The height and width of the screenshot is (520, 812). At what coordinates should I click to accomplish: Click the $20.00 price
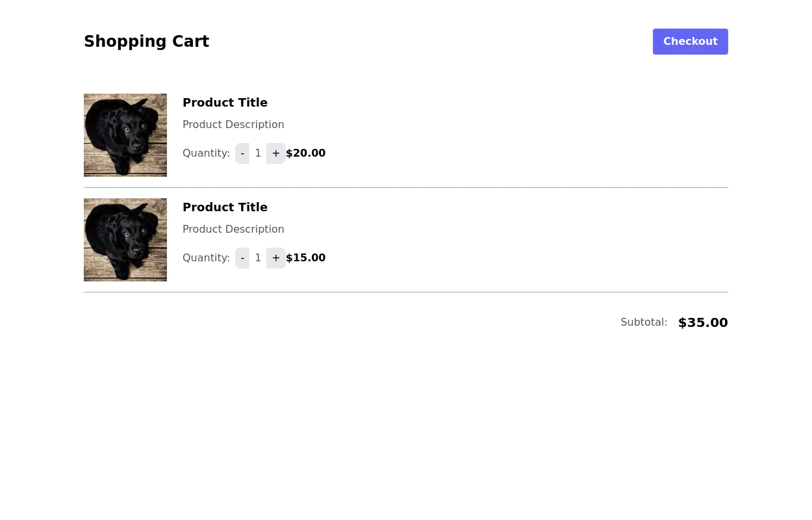point(306,153)
